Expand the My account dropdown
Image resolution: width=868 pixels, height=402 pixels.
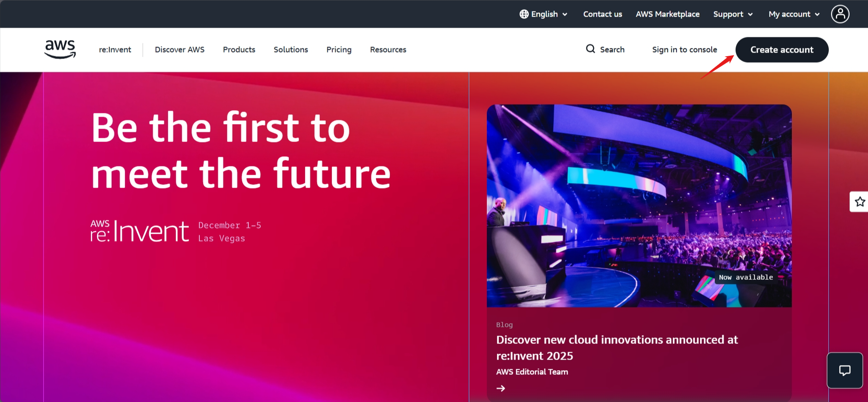[x=794, y=14]
